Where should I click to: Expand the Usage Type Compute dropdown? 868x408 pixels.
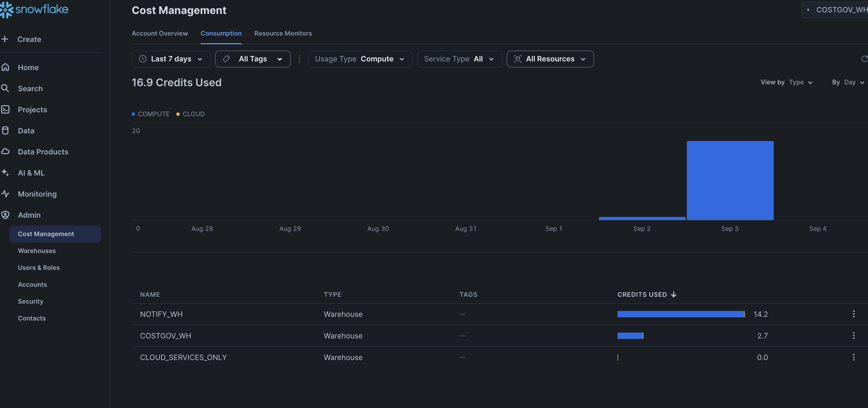[360, 59]
